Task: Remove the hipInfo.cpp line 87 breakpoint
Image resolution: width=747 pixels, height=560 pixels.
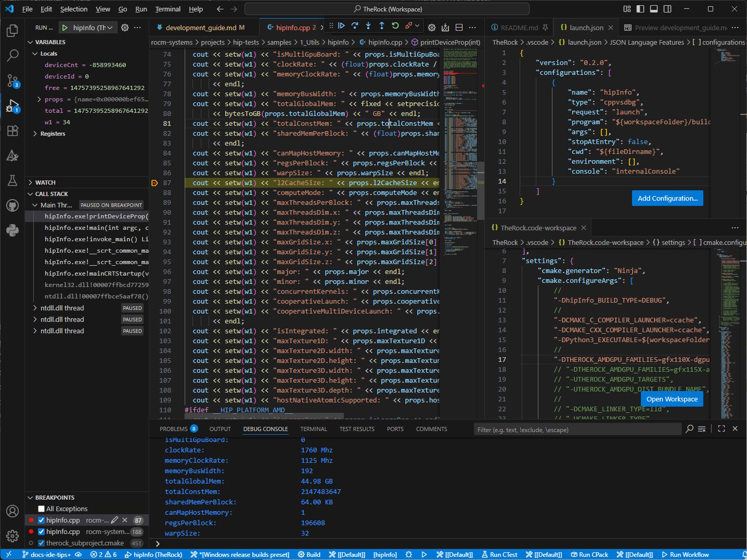Action: point(124,520)
